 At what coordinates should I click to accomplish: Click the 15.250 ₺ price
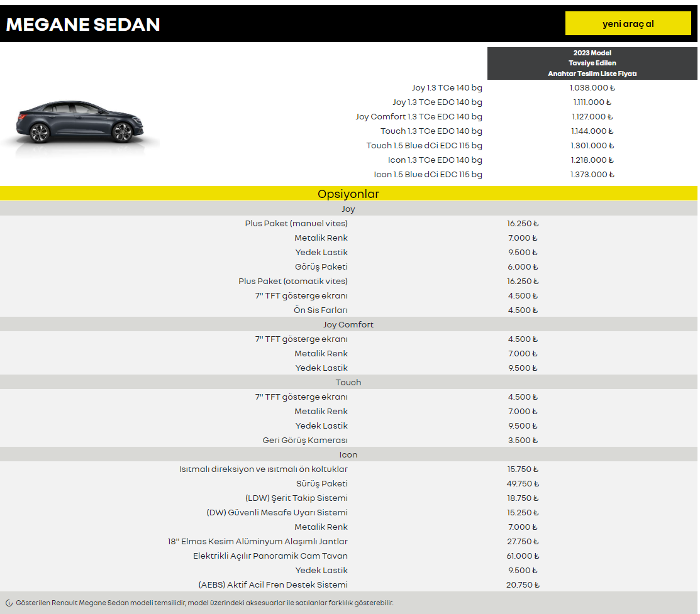[x=523, y=512]
